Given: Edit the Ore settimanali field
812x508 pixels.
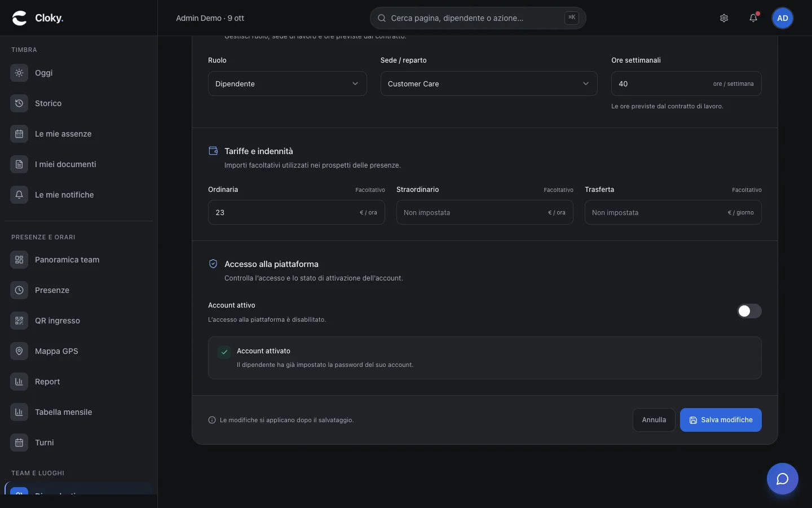Looking at the screenshot, I should [x=686, y=84].
